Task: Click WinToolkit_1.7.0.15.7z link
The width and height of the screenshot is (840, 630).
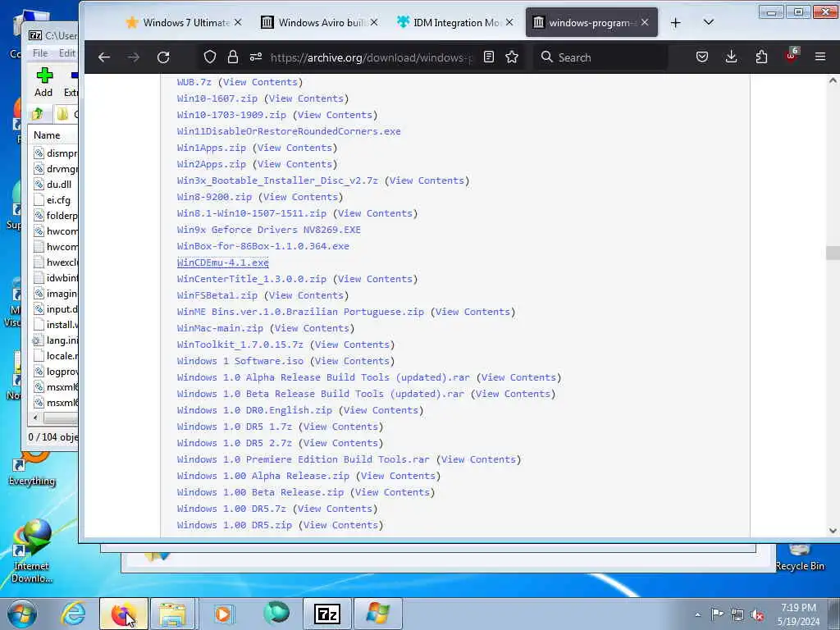Action: coord(240,345)
